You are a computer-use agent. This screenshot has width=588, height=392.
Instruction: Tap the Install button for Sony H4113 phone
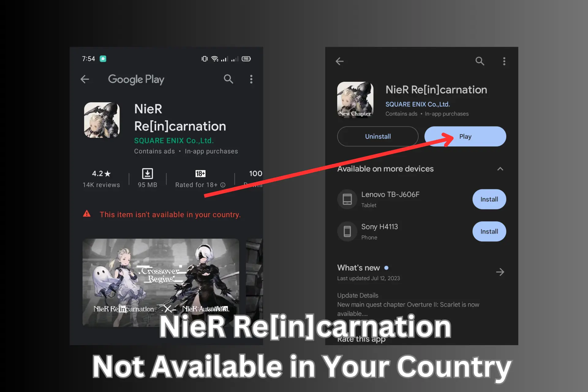(x=489, y=231)
